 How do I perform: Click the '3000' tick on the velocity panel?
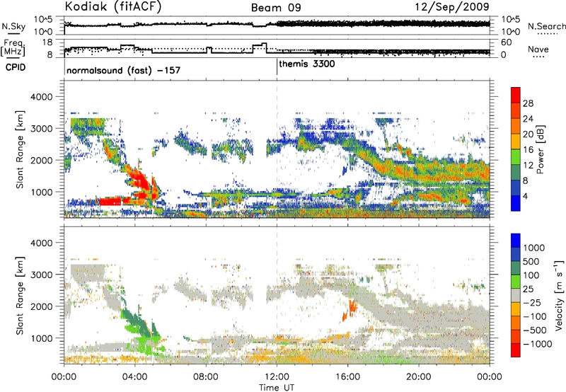pos(41,275)
